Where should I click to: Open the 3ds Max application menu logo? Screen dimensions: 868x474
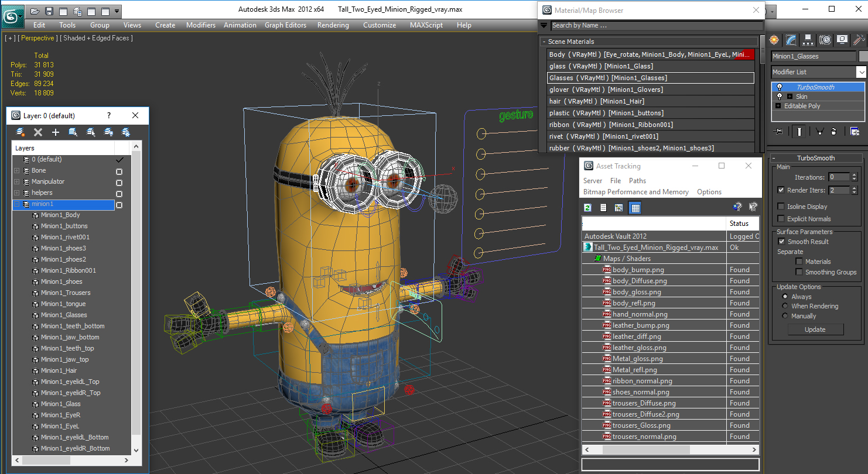(12, 16)
